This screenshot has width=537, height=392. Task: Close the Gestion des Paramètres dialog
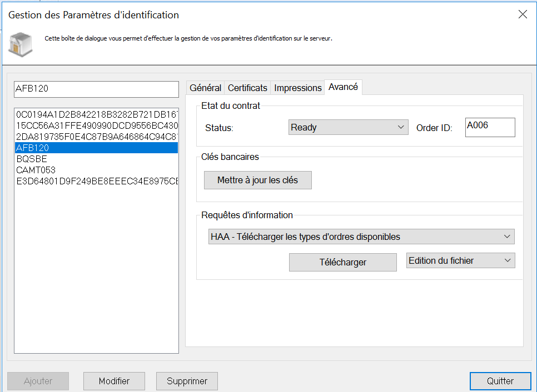tap(522, 14)
